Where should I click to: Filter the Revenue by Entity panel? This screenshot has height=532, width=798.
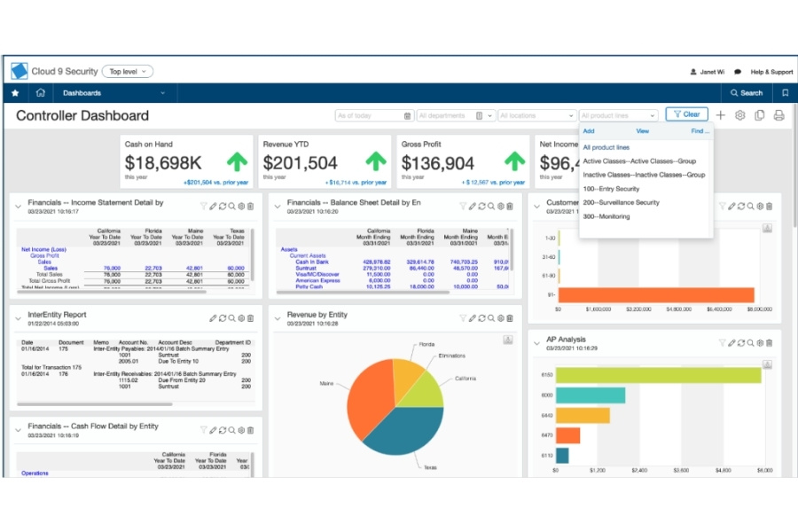(463, 318)
